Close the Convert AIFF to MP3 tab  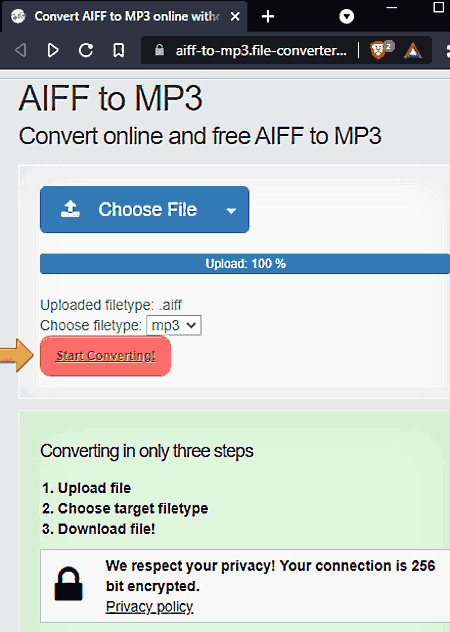pyautogui.click(x=235, y=17)
